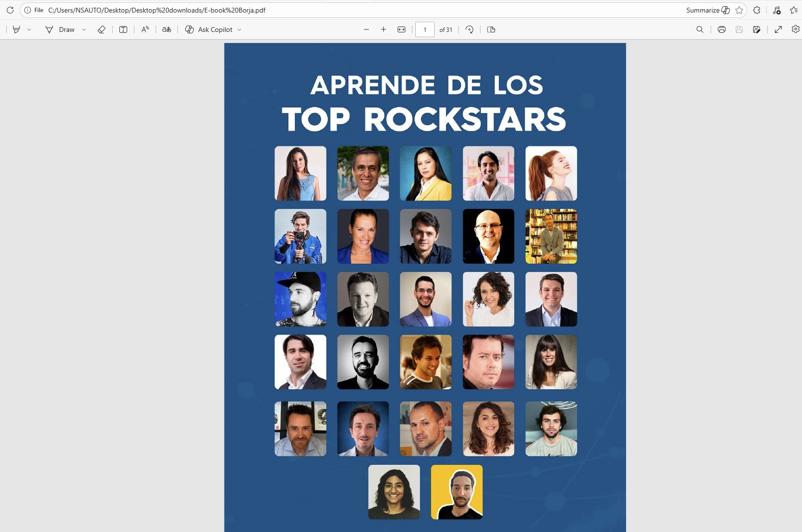This screenshot has width=802, height=532.
Task: Add this page to favorites
Action: click(739, 10)
